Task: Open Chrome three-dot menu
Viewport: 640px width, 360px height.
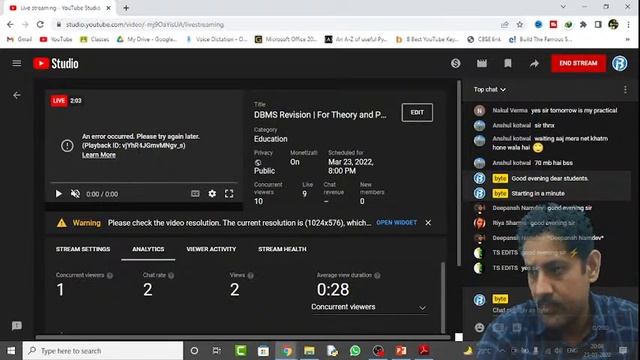Action: (629, 24)
